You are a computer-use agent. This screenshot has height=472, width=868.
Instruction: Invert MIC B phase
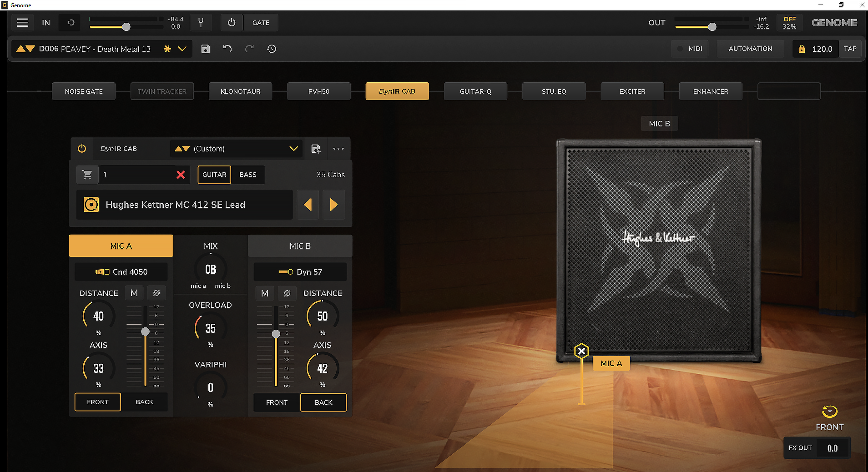click(x=287, y=293)
